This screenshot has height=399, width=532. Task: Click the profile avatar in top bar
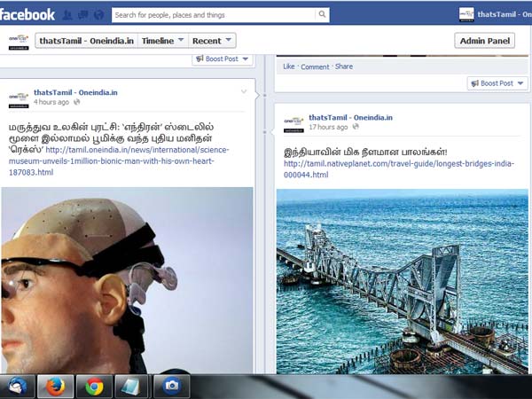click(466, 14)
